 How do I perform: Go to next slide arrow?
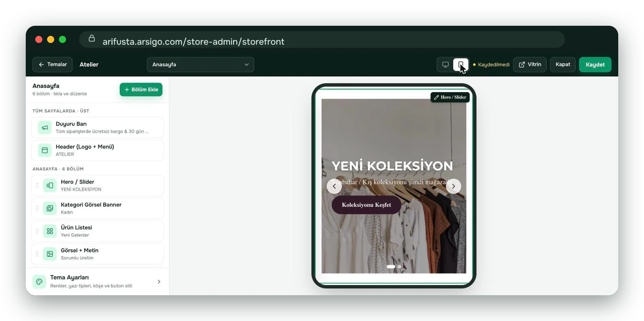[454, 186]
